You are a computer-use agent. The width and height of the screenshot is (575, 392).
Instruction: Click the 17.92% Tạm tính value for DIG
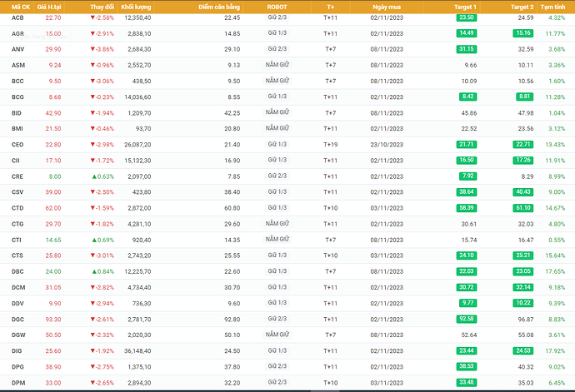click(553, 350)
